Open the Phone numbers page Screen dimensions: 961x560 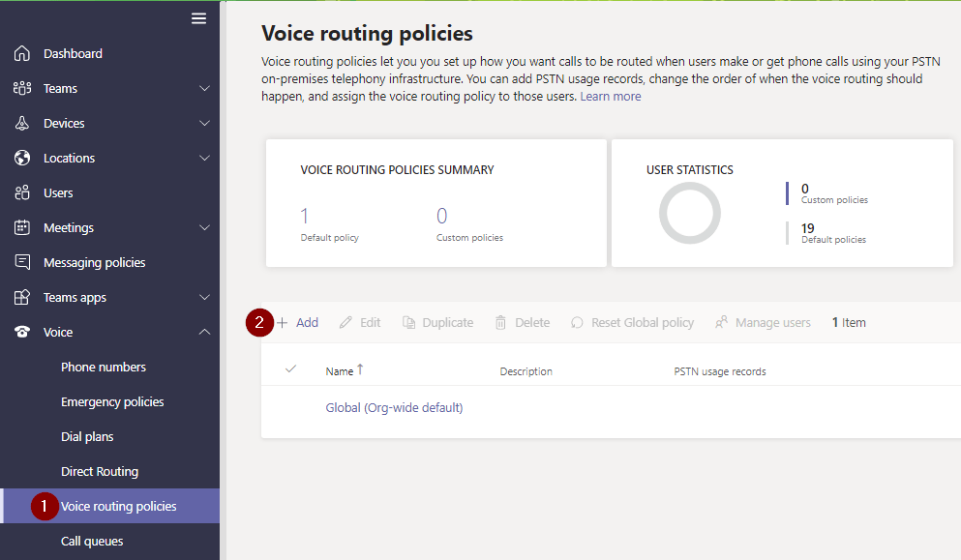click(x=104, y=367)
